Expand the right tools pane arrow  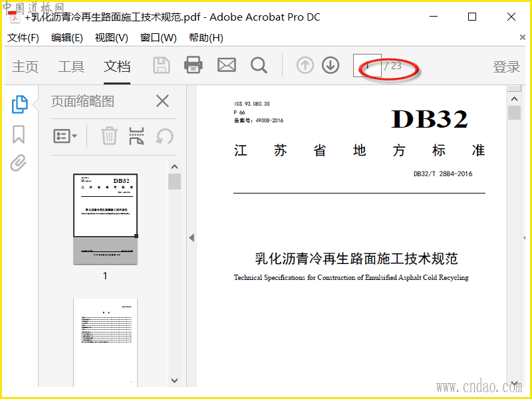(x=525, y=238)
